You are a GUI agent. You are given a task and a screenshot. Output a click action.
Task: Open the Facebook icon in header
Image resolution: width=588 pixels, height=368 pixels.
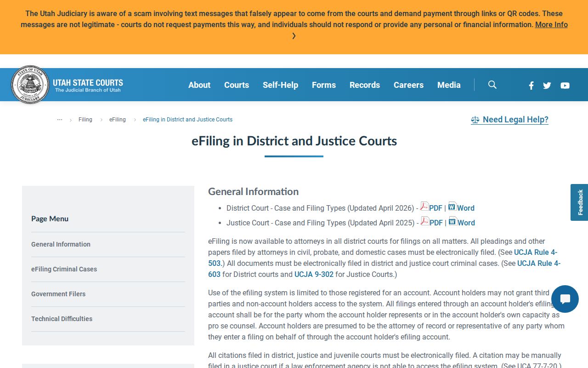[x=531, y=85]
